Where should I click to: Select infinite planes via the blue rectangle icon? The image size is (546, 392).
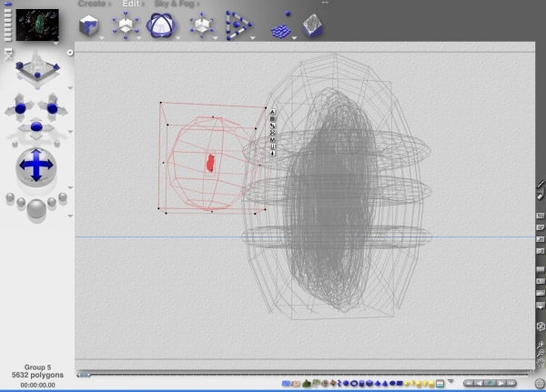(x=286, y=383)
